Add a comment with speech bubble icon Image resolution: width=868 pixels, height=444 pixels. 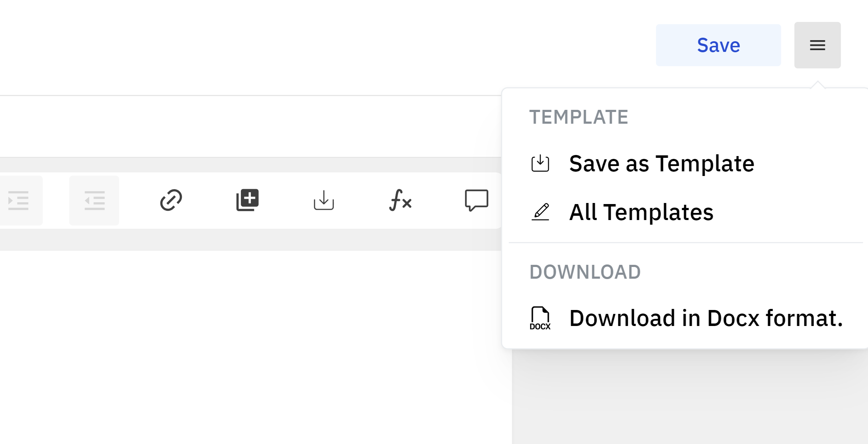(477, 200)
